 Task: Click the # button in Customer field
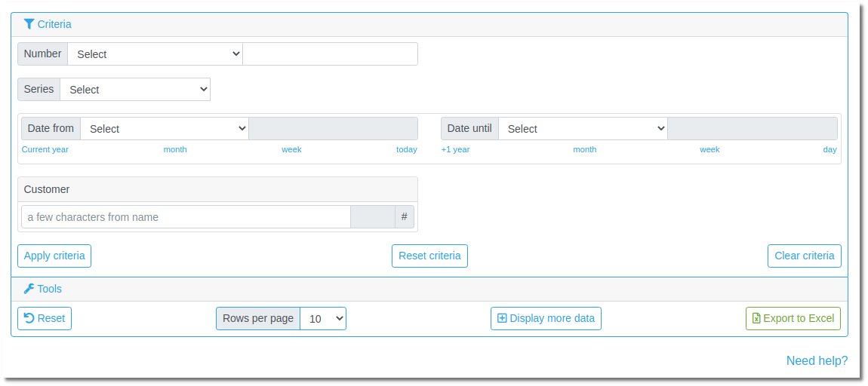tap(404, 217)
